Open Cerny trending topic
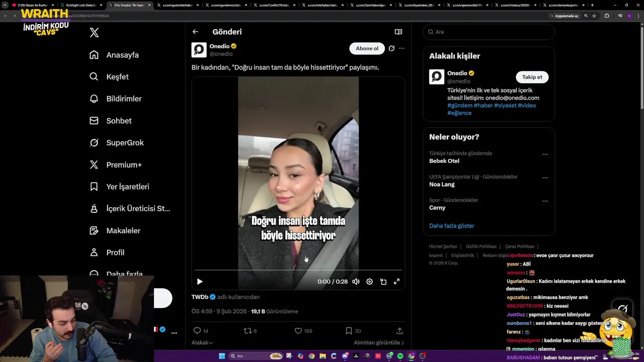This screenshot has width=644, height=362. coord(437,208)
